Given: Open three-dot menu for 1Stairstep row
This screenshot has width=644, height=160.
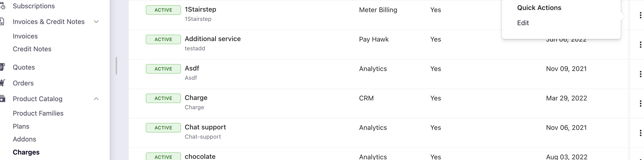Looking at the screenshot, I should pyautogui.click(x=640, y=15).
